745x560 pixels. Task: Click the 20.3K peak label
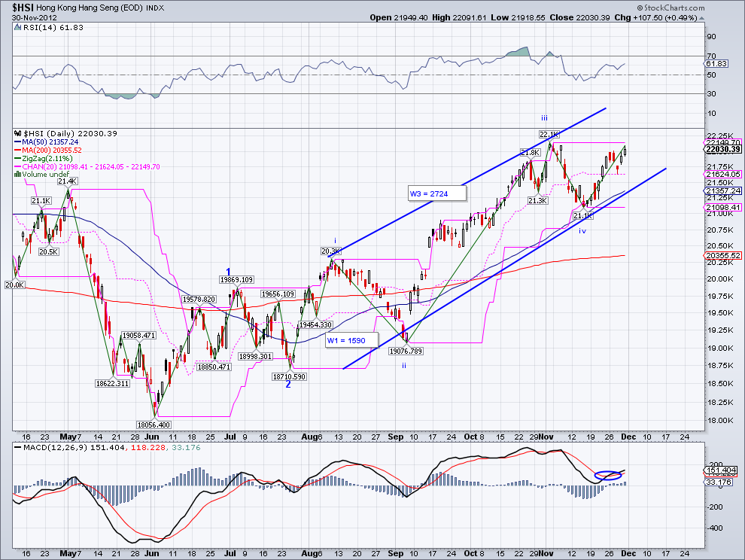tap(330, 251)
